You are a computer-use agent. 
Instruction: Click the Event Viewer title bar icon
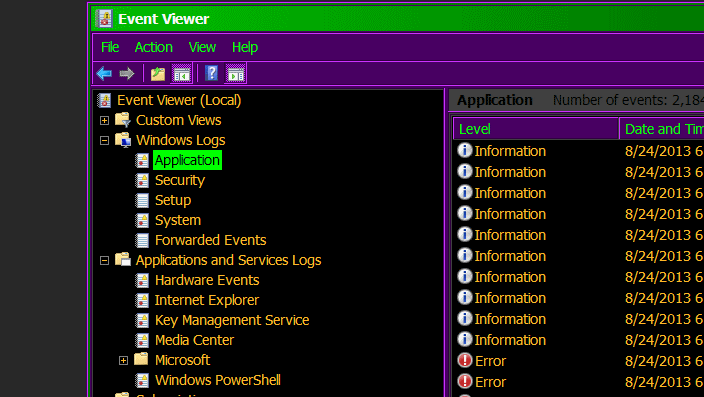pos(104,18)
